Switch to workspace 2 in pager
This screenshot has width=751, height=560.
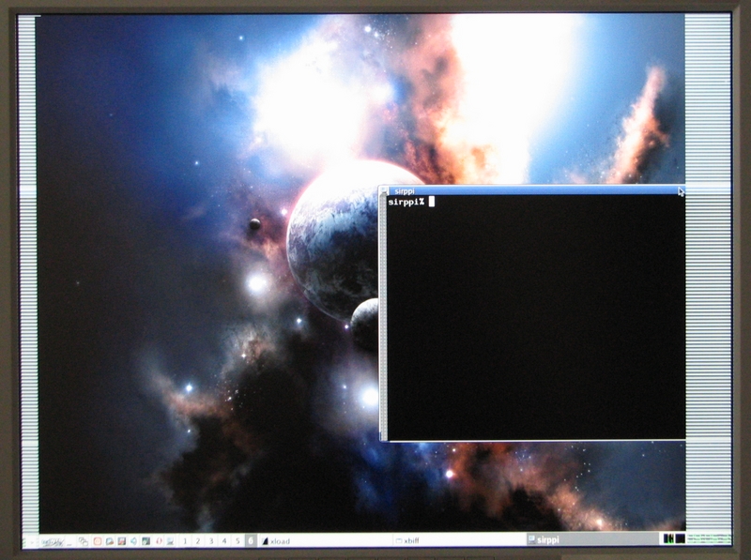[198, 541]
